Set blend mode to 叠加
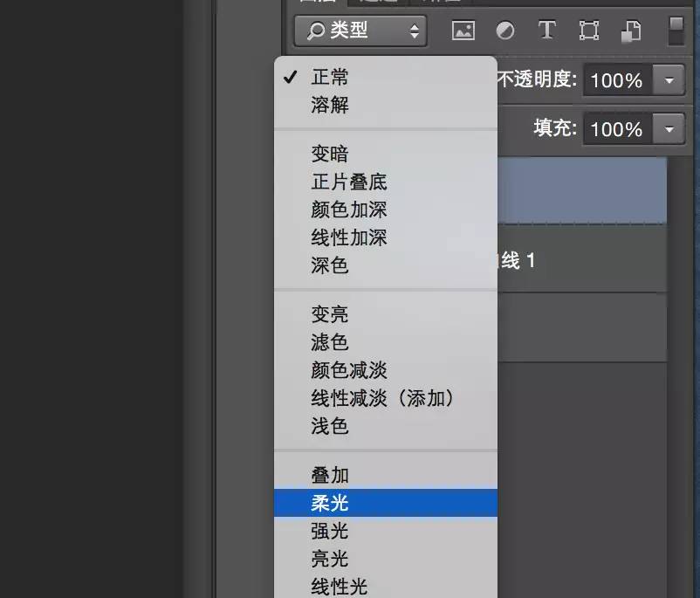This screenshot has width=700, height=598. pos(330,475)
